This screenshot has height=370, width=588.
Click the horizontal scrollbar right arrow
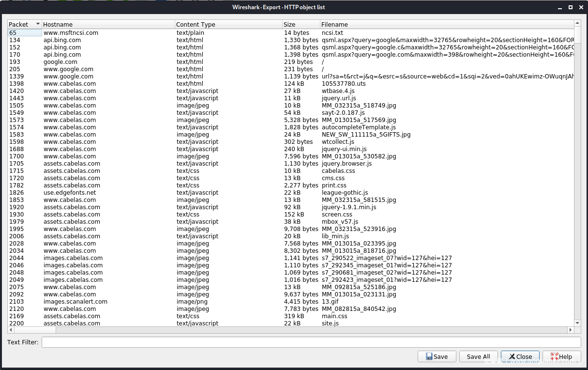point(570,330)
